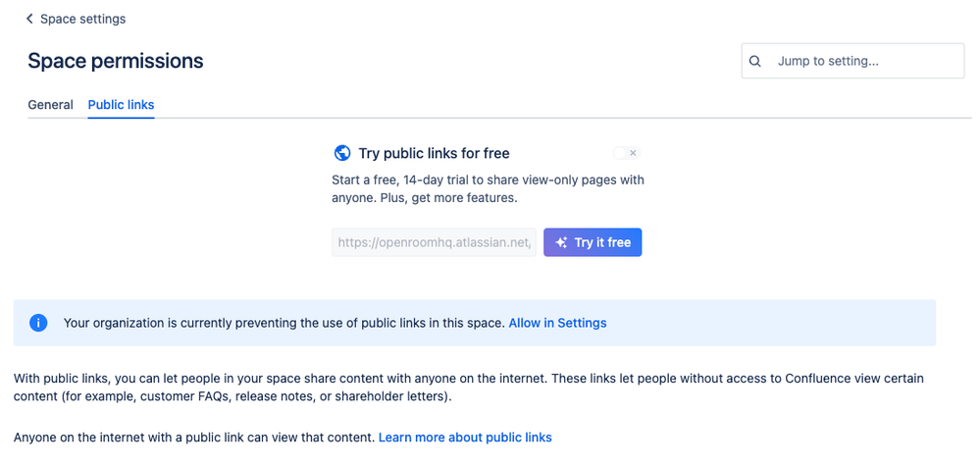The height and width of the screenshot is (465, 980).
Task: Click the openroomhq.atlassian.net URL field
Action: click(434, 242)
